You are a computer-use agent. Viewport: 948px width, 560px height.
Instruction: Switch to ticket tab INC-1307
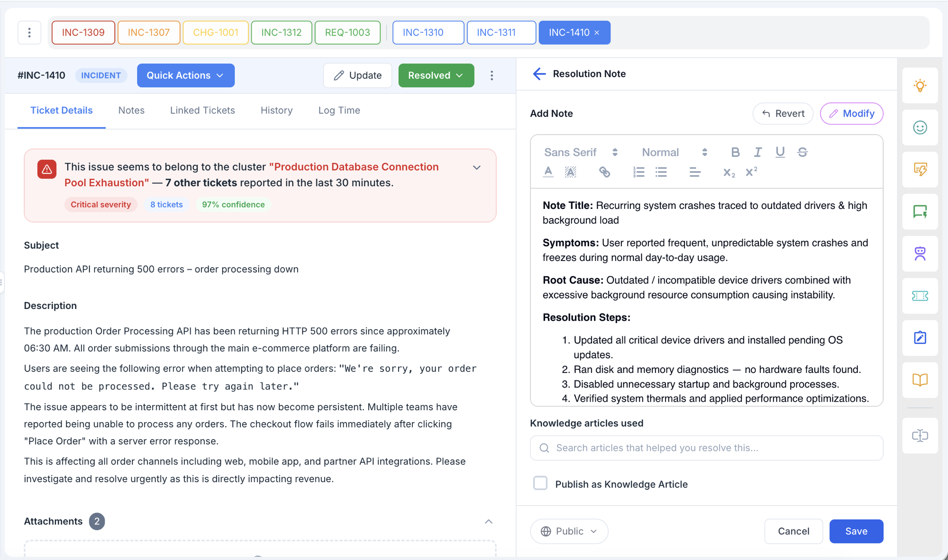coord(148,33)
